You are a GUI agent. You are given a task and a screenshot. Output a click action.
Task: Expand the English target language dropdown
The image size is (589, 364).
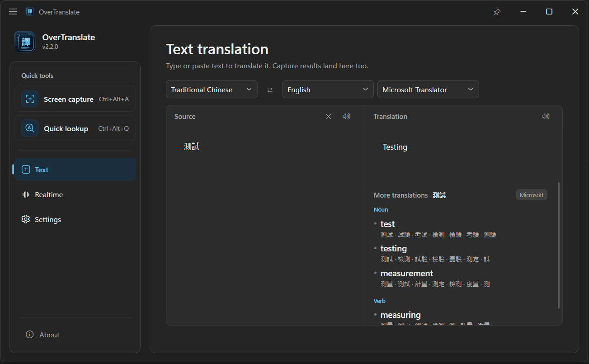tap(328, 90)
